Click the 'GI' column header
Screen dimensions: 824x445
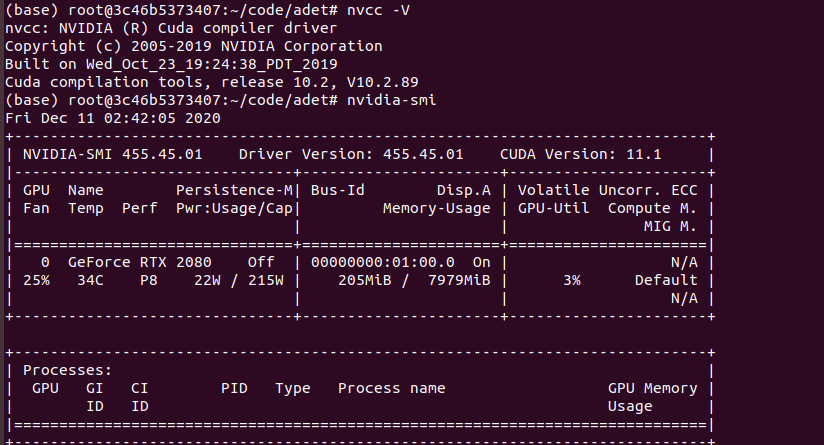pyautogui.click(x=95, y=388)
